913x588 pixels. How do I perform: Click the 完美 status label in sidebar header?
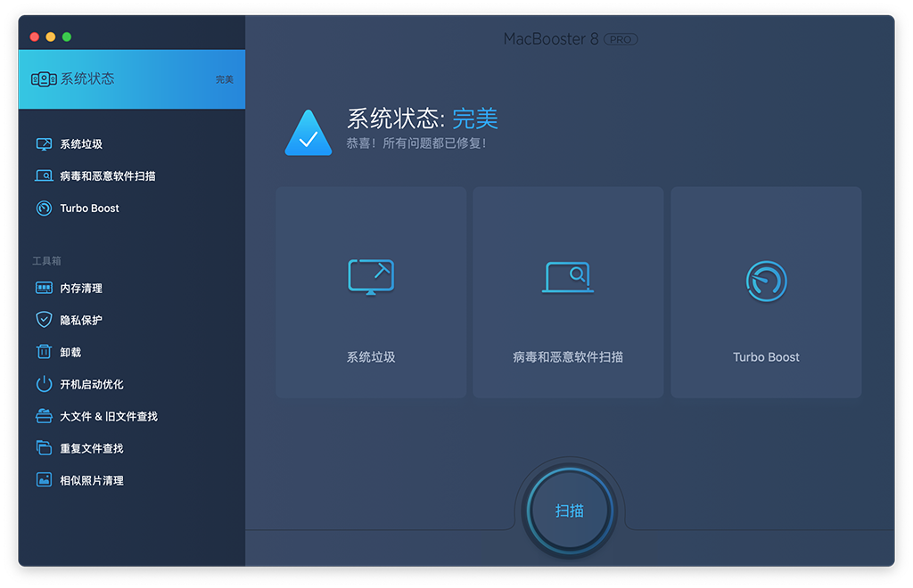pos(224,79)
